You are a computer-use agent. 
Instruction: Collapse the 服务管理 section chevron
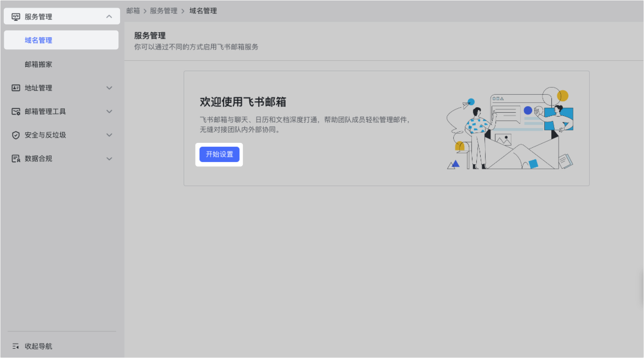pos(109,17)
